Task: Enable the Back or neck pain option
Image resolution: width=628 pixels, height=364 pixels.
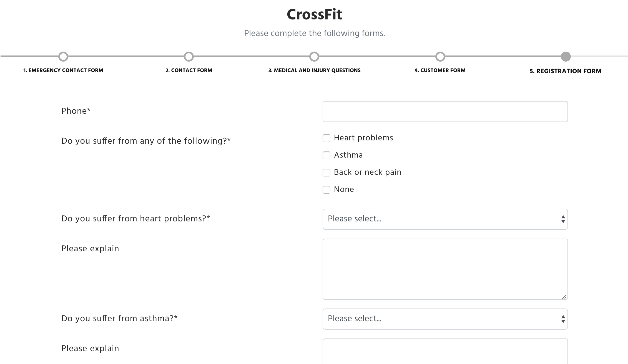Action: coord(326,173)
